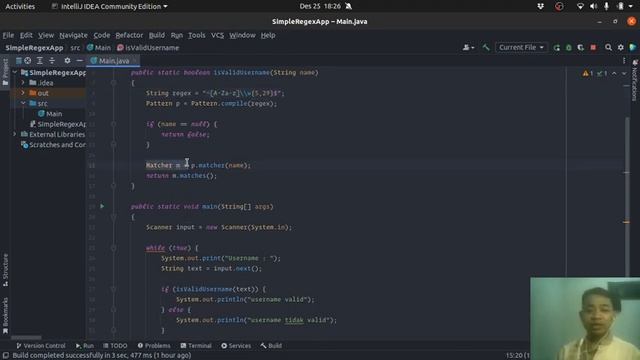Select the Main.java editor tab

tap(114, 61)
